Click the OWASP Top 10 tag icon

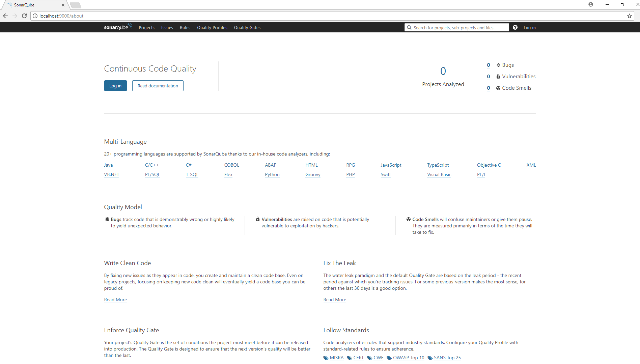point(389,358)
